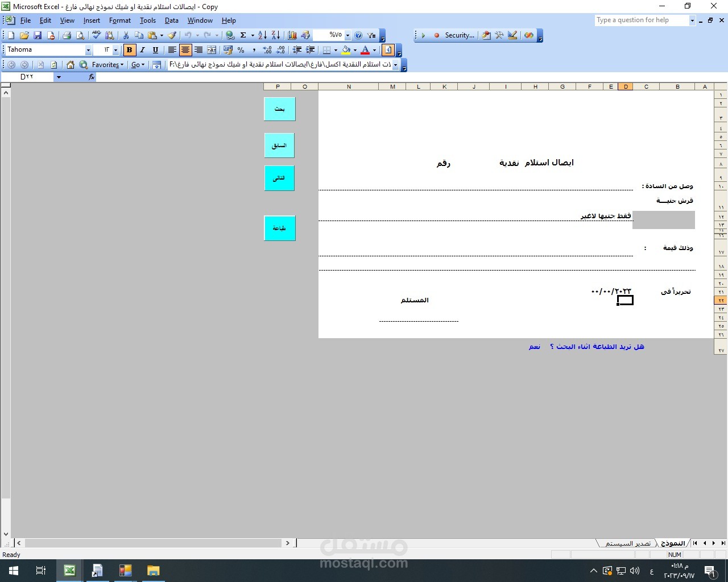Click the Print icon in the toolbar

(67, 35)
